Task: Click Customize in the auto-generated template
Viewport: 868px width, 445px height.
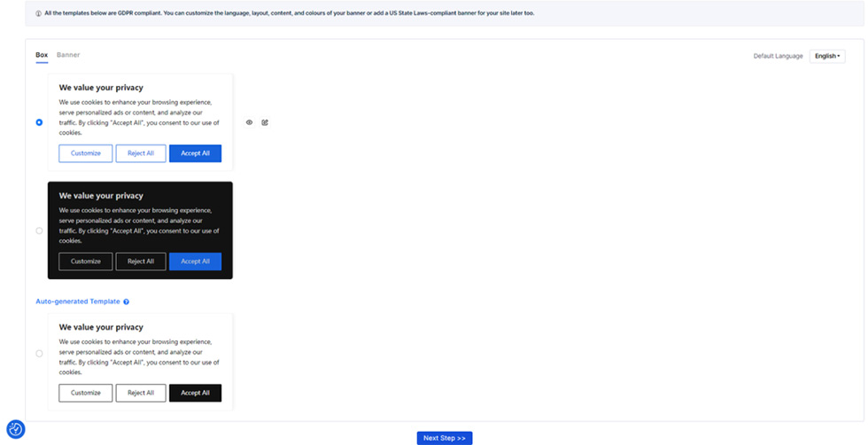Action: (x=86, y=393)
